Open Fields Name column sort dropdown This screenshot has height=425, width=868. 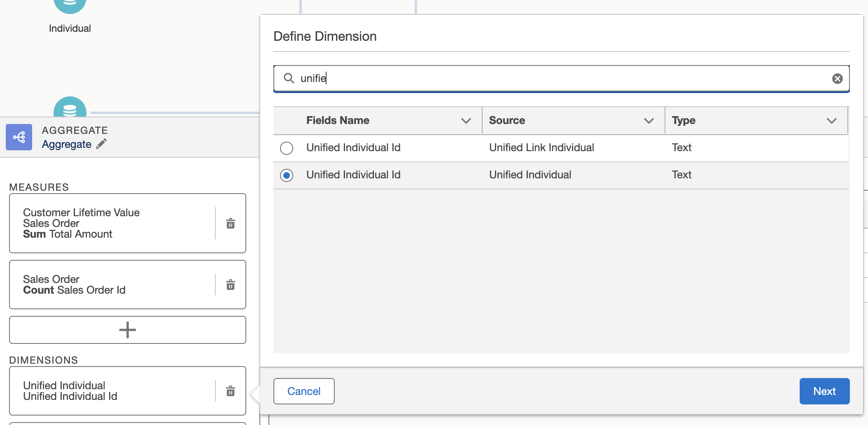tap(466, 121)
